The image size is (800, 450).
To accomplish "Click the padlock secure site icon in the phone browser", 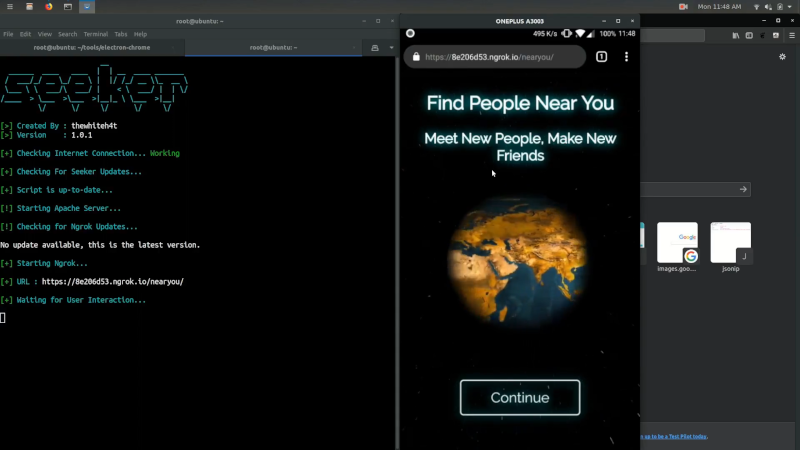I will click(416, 57).
